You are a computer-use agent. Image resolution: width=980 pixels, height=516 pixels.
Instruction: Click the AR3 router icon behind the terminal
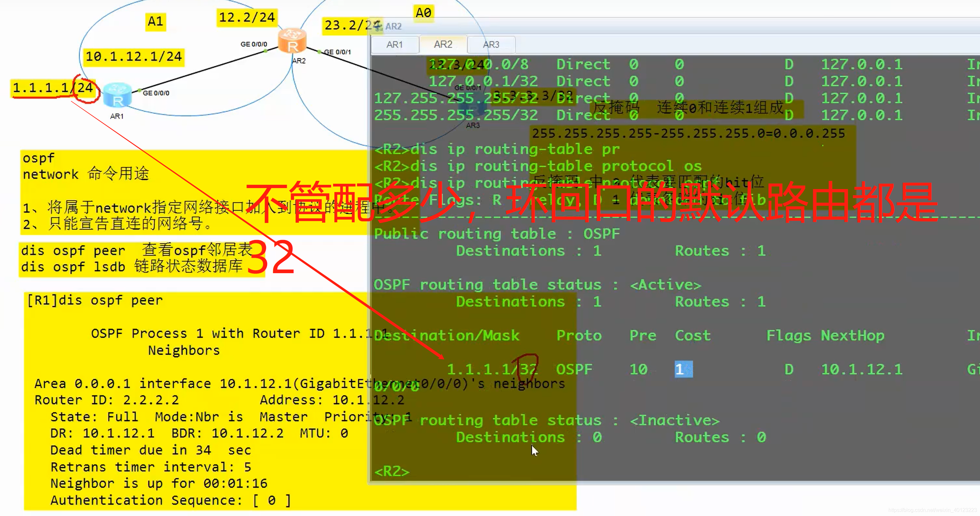point(473,108)
